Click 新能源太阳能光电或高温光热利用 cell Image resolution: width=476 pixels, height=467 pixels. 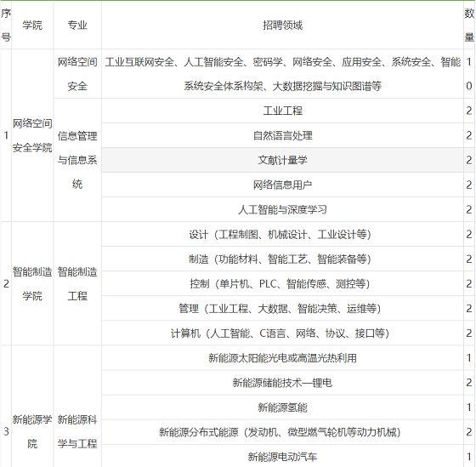point(282,358)
